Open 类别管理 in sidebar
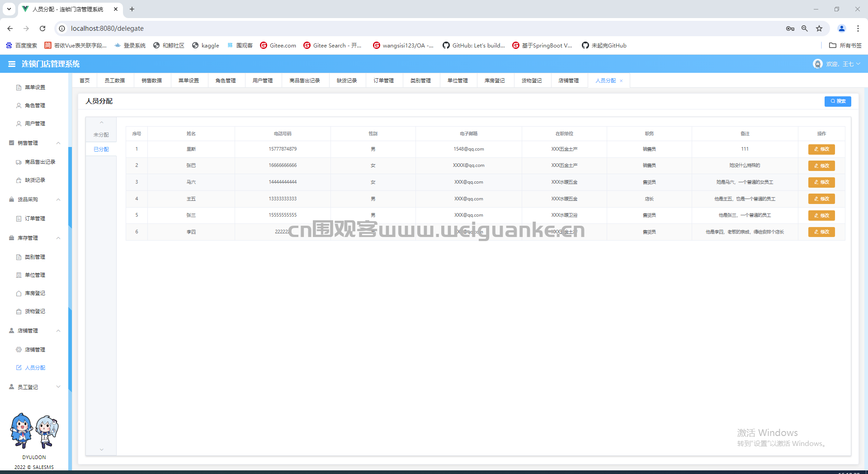This screenshot has height=474, width=868. 34,257
